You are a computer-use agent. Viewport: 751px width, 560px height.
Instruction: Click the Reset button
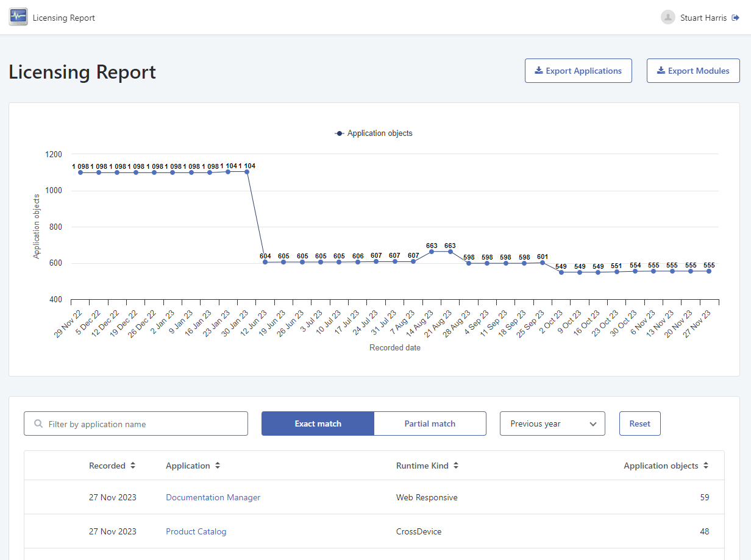coord(639,424)
